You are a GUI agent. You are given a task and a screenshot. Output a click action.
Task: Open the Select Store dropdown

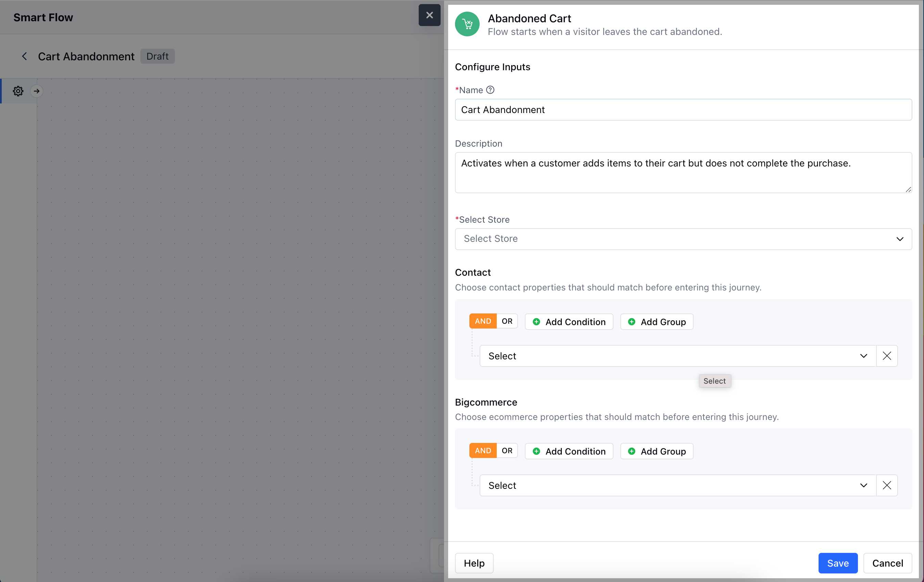(683, 239)
